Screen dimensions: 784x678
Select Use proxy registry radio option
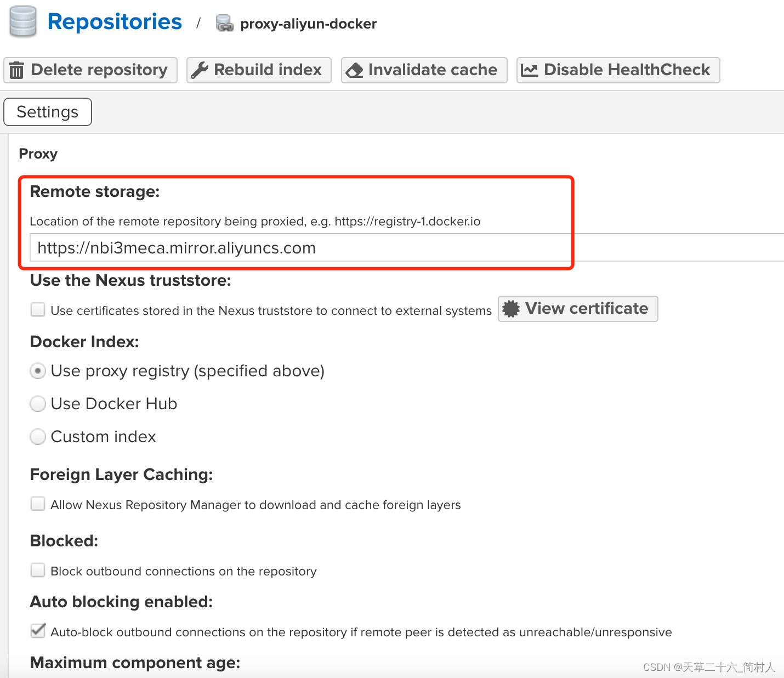[x=38, y=371]
